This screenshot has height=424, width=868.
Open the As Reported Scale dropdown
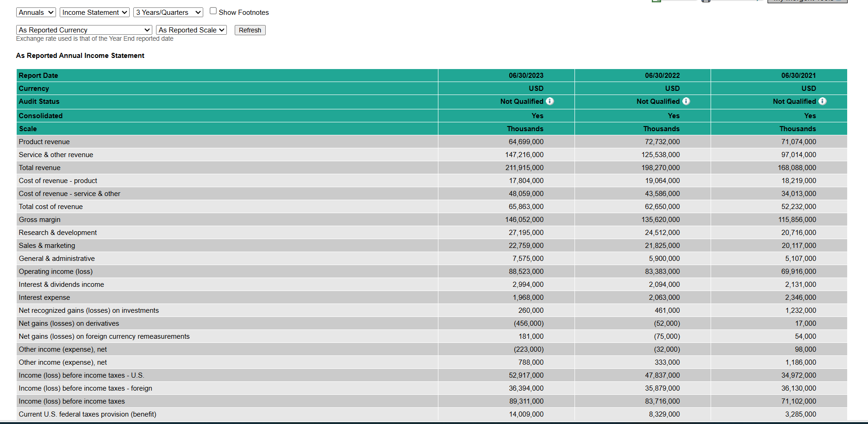191,30
